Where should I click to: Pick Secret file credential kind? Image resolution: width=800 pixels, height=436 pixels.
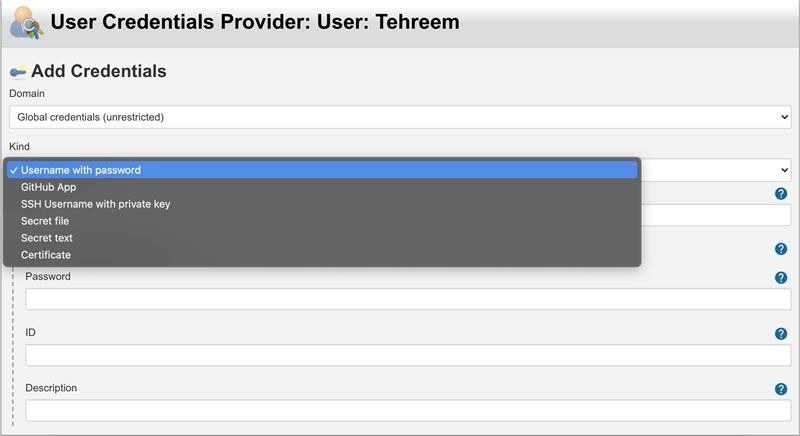[45, 221]
